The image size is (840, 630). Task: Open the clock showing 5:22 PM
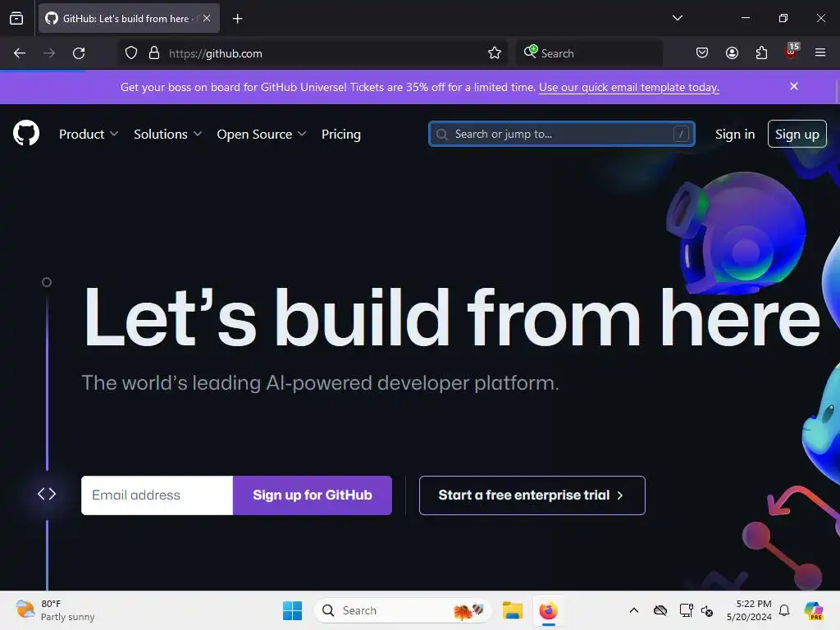point(749,610)
